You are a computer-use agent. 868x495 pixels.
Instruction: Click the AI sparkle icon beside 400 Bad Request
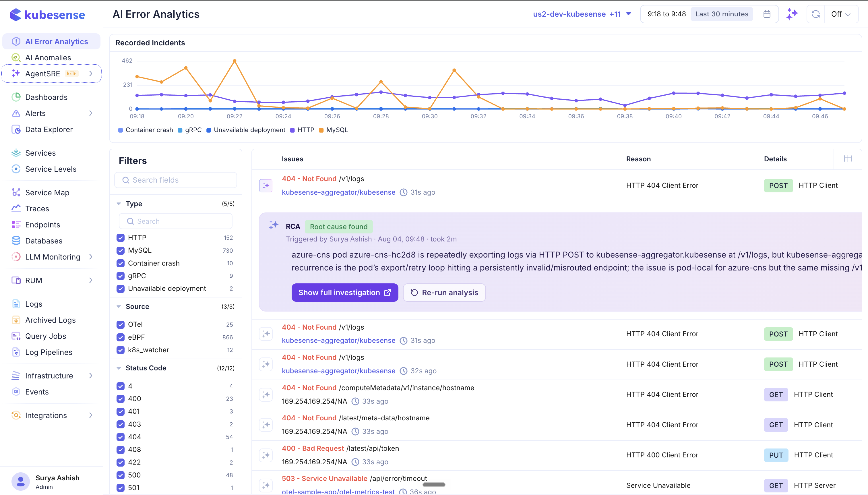coord(266,455)
